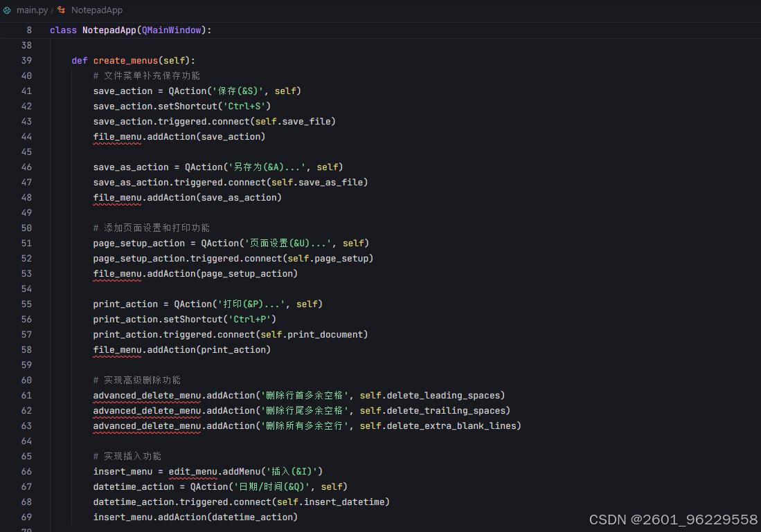Click 'Ctrl+P' string on line 56
The image size is (761, 532).
(249, 320)
